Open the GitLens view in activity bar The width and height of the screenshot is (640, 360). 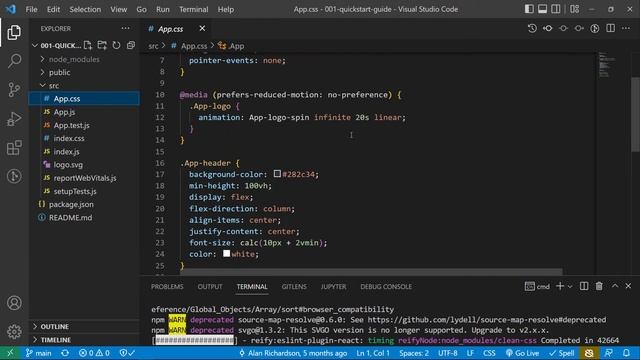pyautogui.click(x=14, y=176)
